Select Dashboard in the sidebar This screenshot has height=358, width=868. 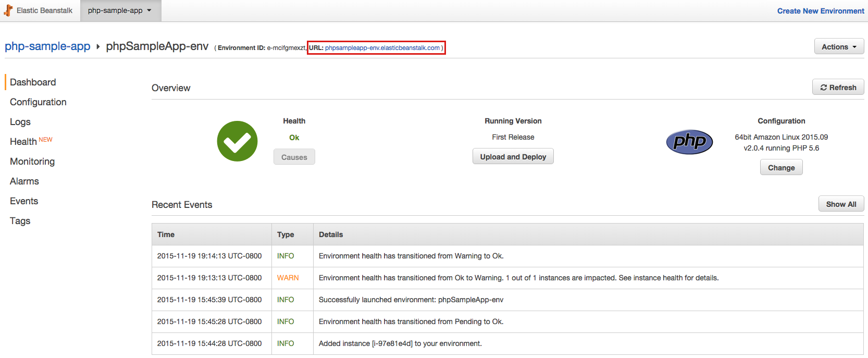coord(33,82)
